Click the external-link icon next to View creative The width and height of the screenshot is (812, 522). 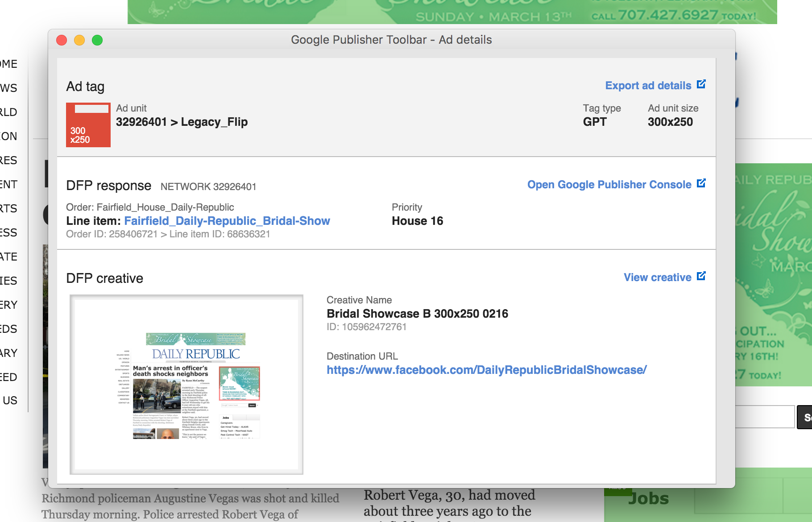coord(701,276)
